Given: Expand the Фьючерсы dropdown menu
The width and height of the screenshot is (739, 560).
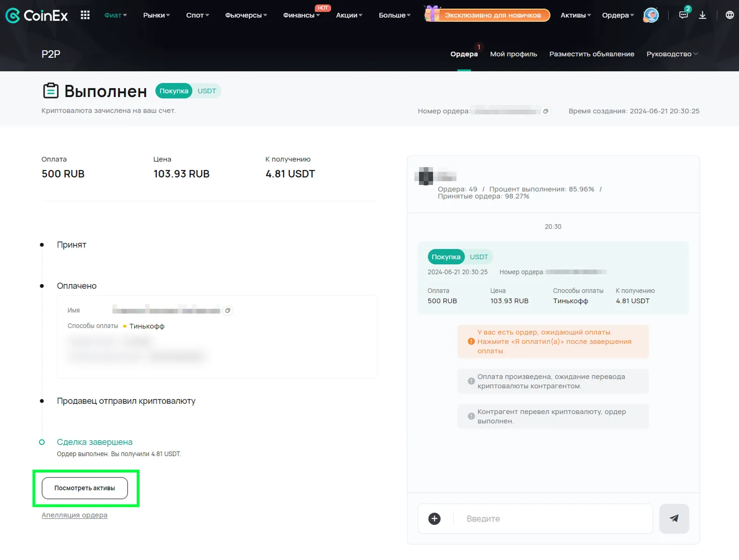Looking at the screenshot, I should coord(246,15).
